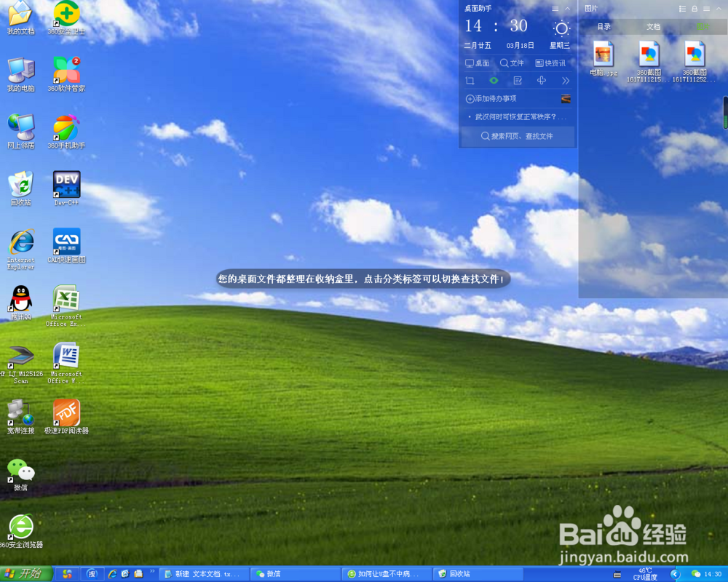This screenshot has width=728, height=582.
Task: Open the 搜 quick launch icon
Action: pos(92,574)
